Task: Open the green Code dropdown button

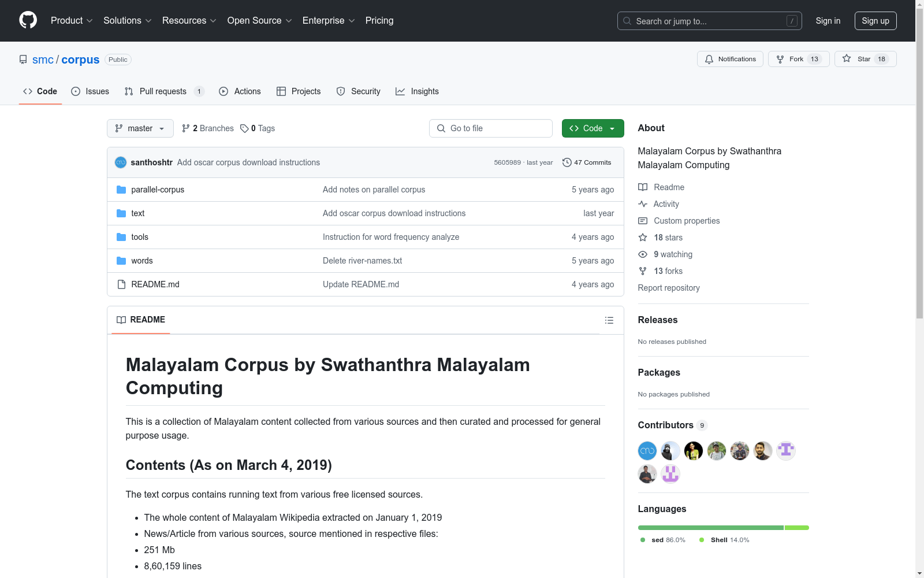Action: click(593, 128)
